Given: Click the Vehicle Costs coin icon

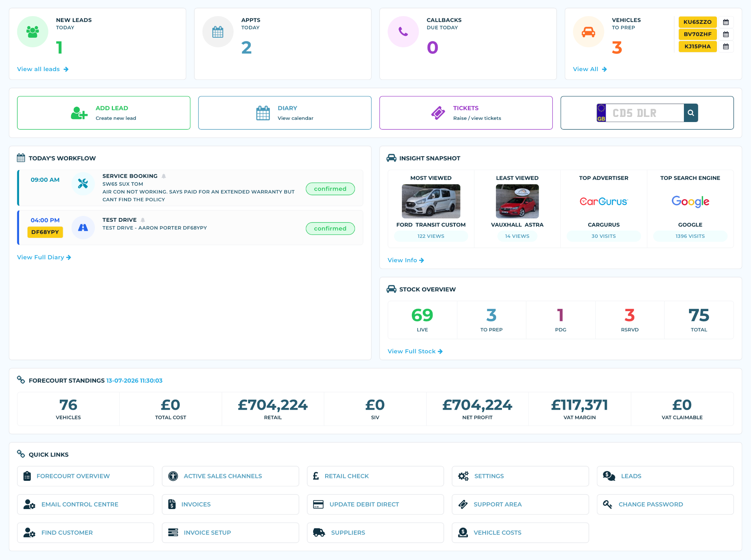Looking at the screenshot, I should click(463, 533).
